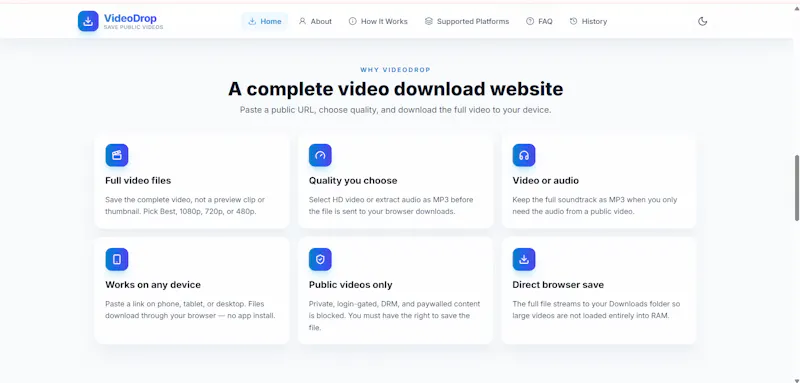
Task: Click the person icon beside About
Action: [x=303, y=21]
